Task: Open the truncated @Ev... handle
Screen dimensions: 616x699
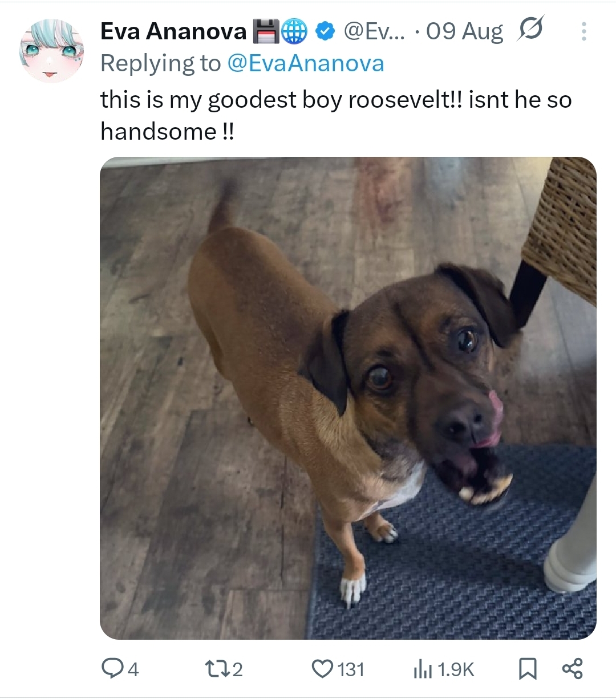Action: tap(374, 31)
